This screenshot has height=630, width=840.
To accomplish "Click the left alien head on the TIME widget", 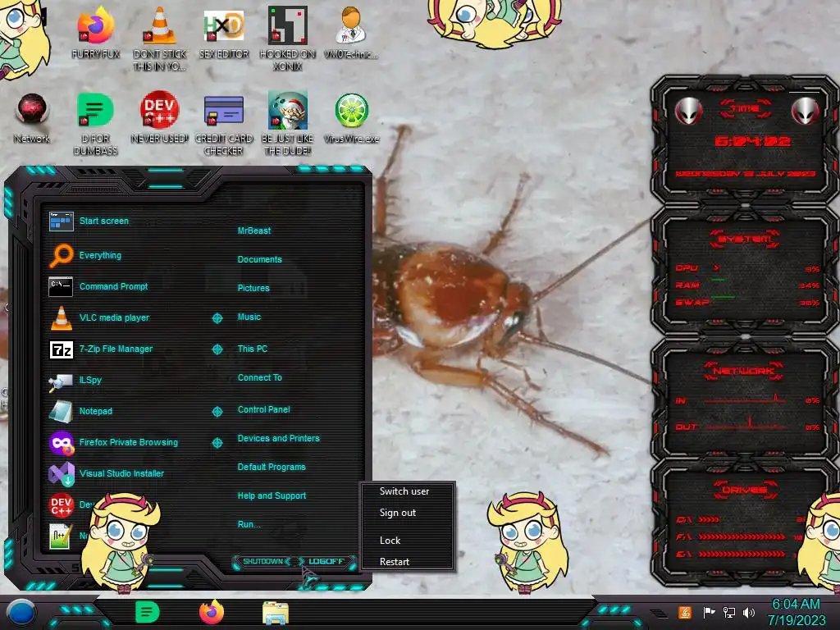I will (688, 112).
